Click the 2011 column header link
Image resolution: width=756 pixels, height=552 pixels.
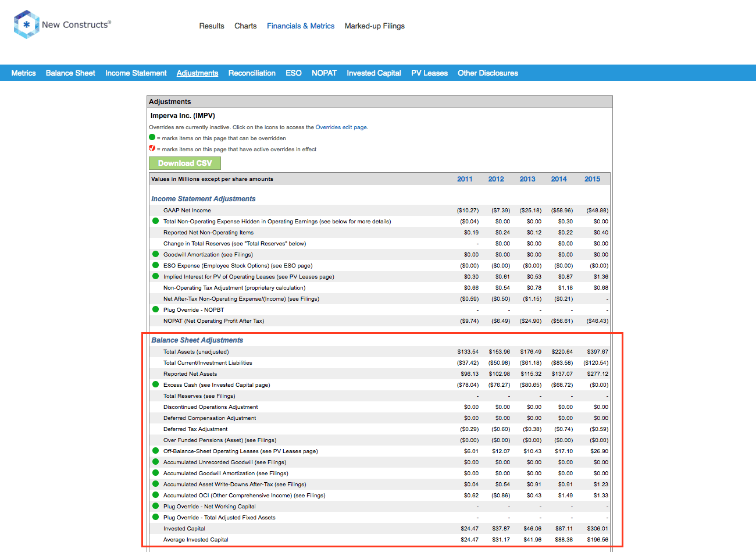[x=465, y=179]
